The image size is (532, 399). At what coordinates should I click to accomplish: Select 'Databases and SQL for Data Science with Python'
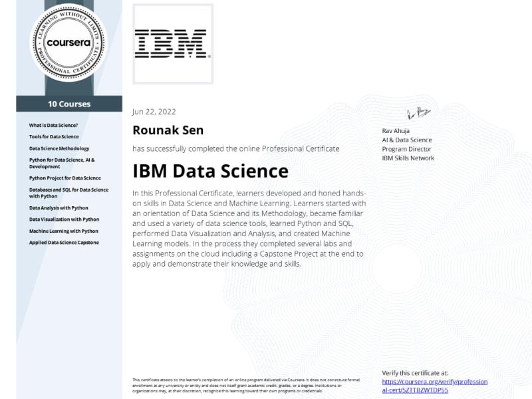click(x=68, y=193)
